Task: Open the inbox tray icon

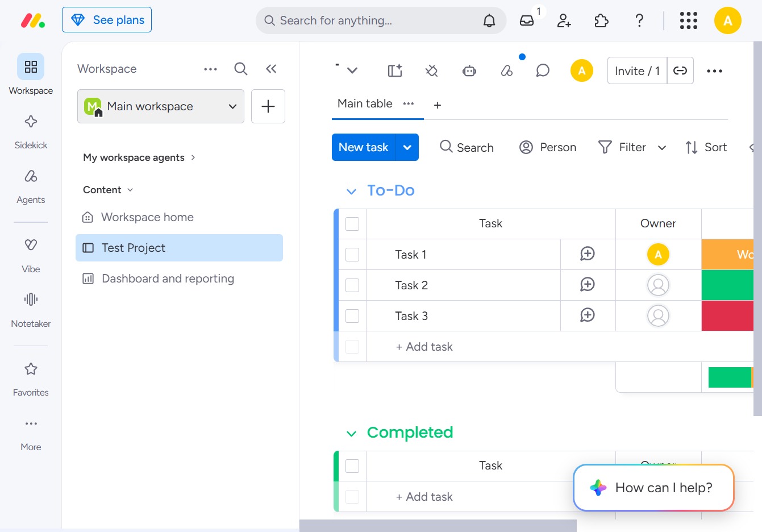Action: point(527,21)
